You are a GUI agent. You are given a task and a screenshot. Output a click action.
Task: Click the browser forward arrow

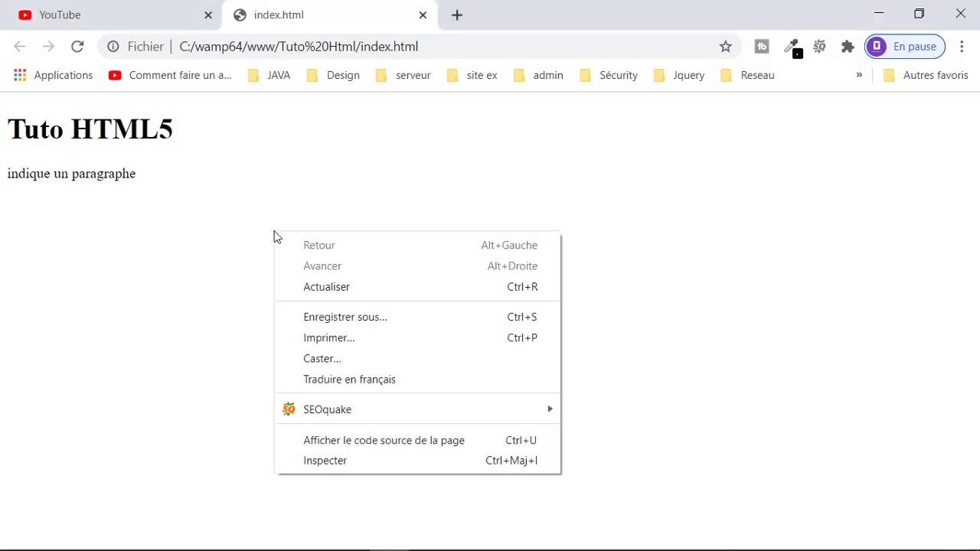48,47
